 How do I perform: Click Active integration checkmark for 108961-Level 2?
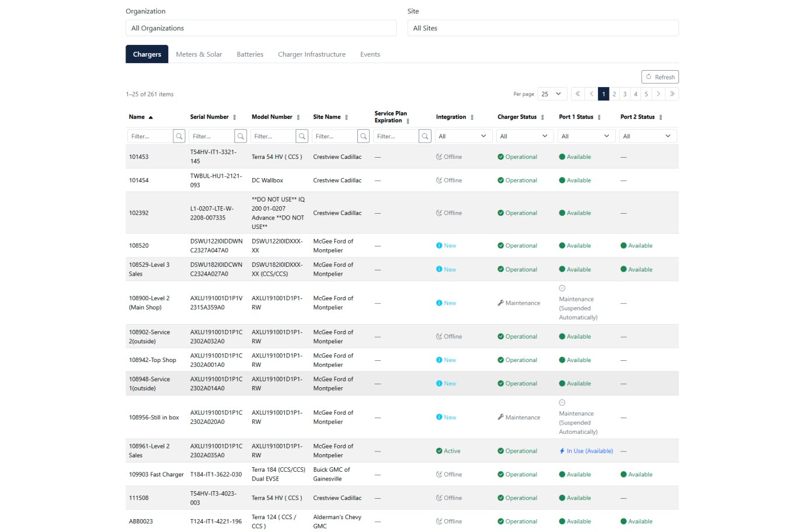pos(439,451)
